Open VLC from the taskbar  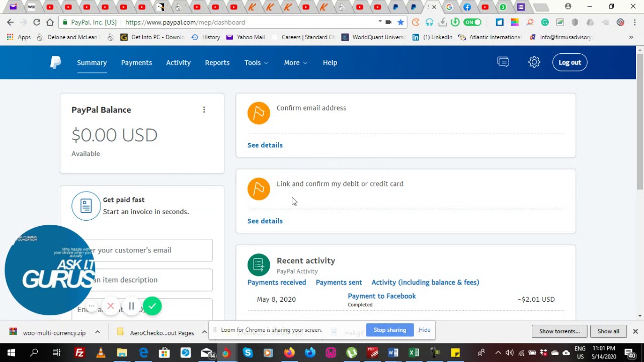click(x=101, y=353)
